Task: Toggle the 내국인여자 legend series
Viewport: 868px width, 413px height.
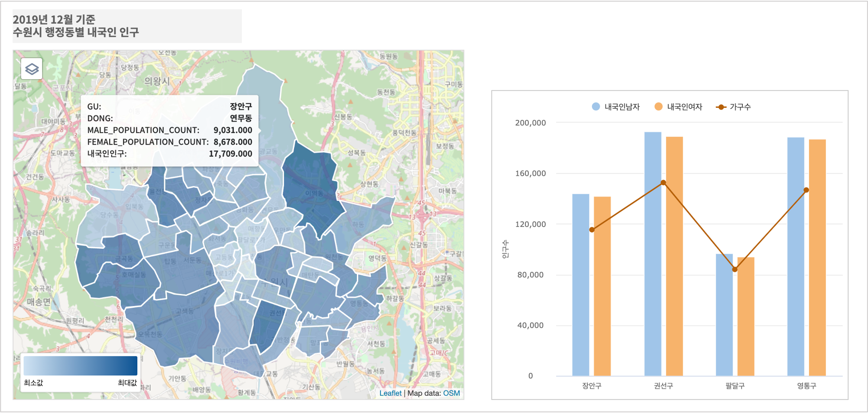Action: tap(678, 107)
